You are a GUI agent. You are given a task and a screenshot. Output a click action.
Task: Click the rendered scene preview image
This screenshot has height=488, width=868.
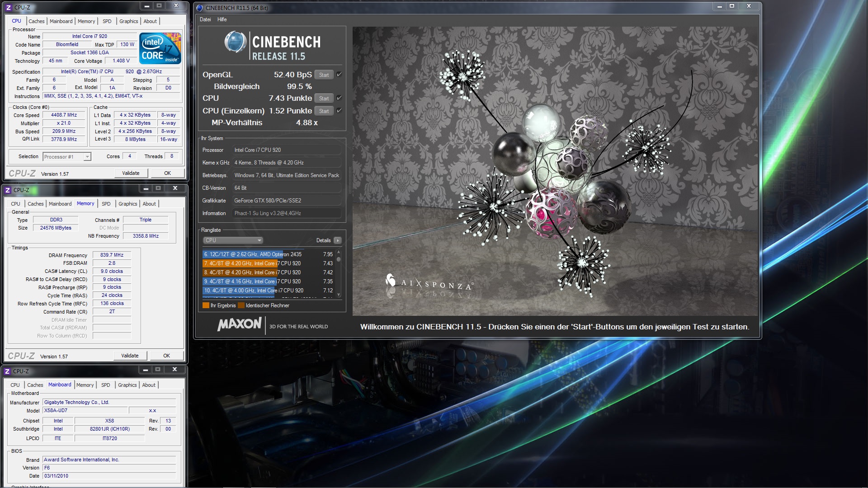tap(555, 171)
